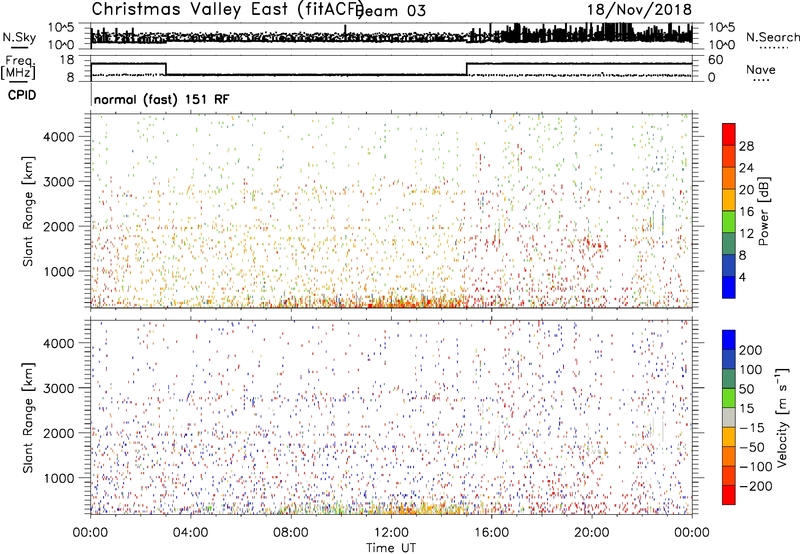Click the CPID label

point(22,95)
